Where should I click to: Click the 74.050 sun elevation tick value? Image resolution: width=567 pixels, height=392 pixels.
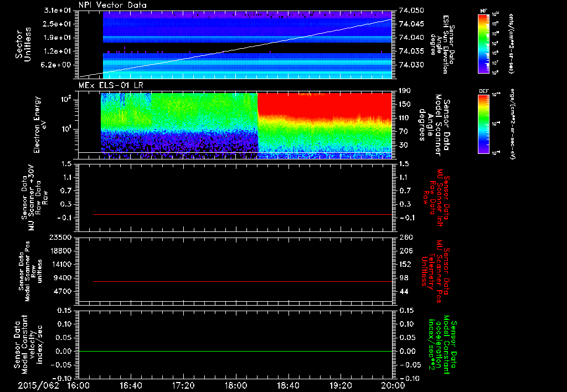point(411,11)
